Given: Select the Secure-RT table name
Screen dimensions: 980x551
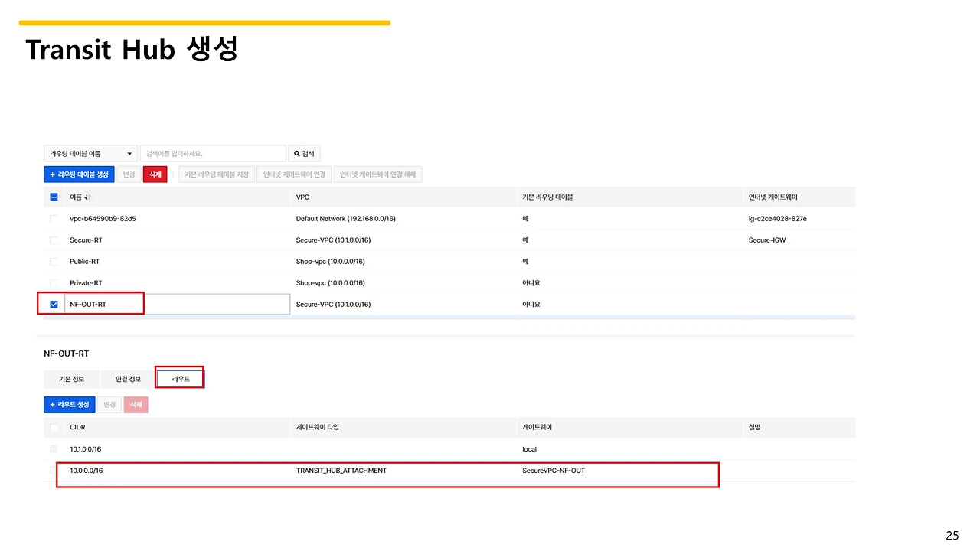Looking at the screenshot, I should coord(85,240).
